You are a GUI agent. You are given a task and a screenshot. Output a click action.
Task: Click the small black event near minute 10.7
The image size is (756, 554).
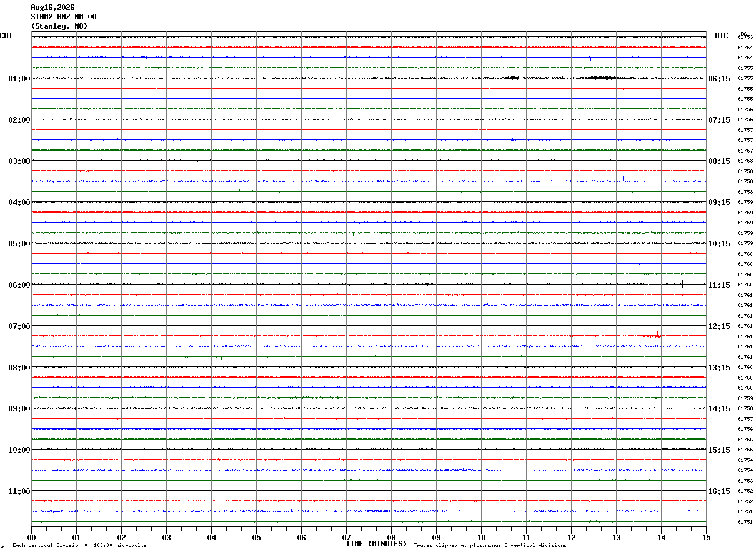tap(512, 78)
